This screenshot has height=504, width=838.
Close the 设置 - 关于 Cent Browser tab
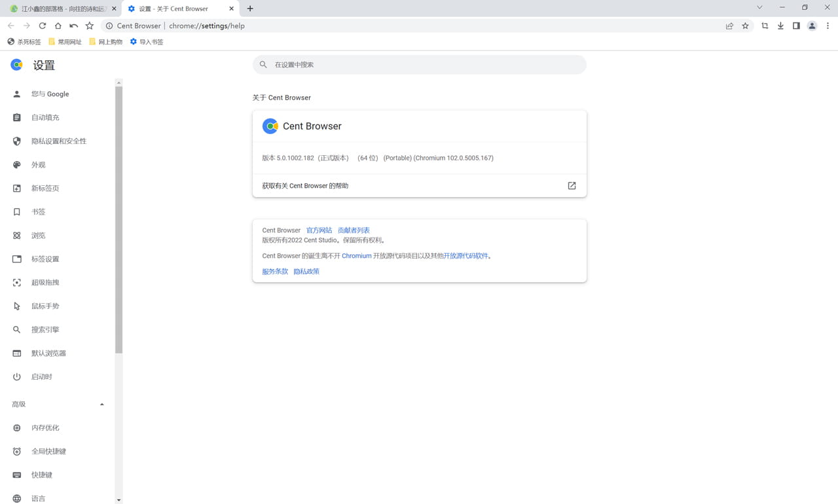[x=231, y=9]
